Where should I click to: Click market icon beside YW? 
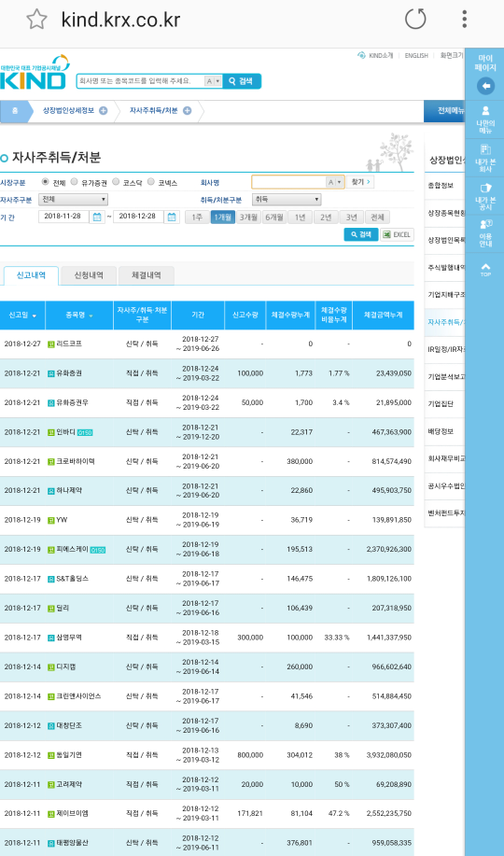[51, 520]
